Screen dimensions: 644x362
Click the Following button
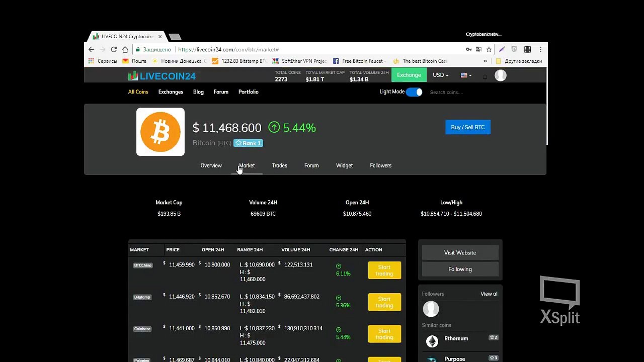tap(460, 269)
